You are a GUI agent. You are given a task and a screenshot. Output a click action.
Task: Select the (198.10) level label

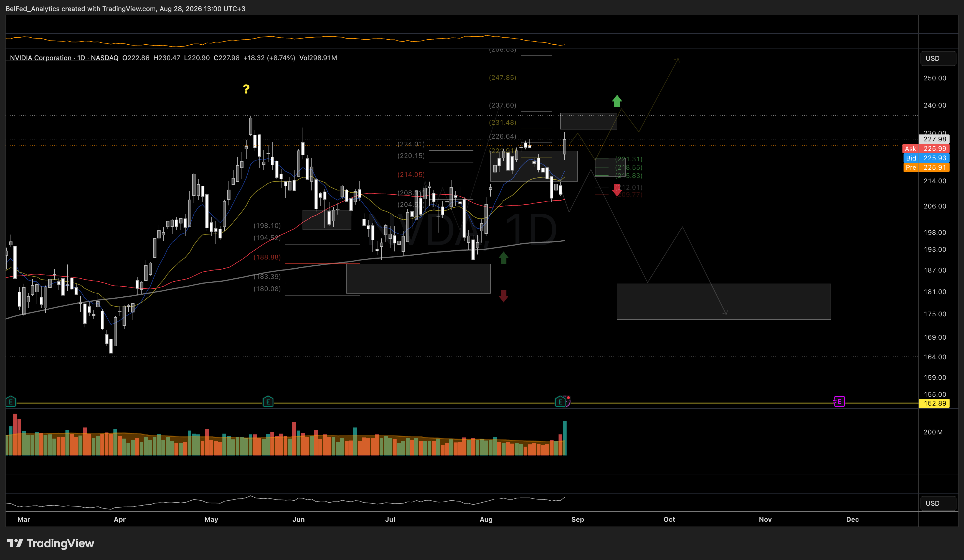click(x=267, y=226)
